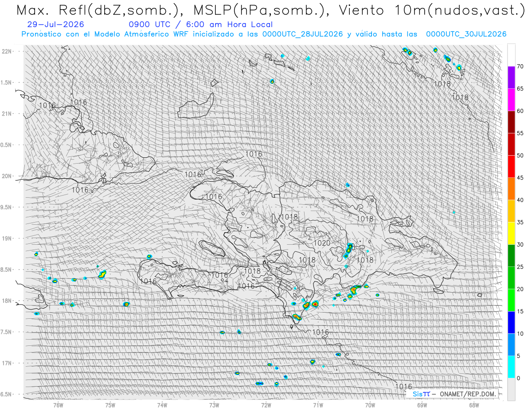This screenshot has width=532, height=411.
Task: Click the colorbar scale value '65'
Action: 520,89
